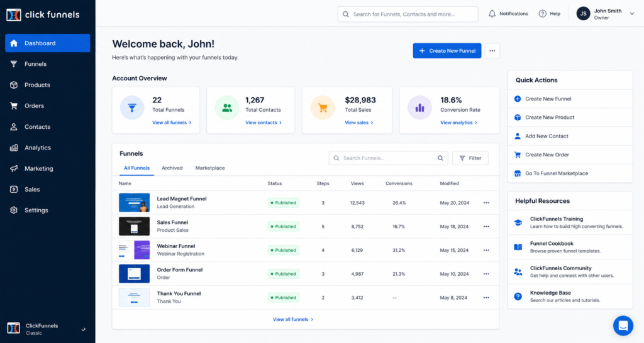Expand the John Smith account dropdown arrow

[x=632, y=14]
